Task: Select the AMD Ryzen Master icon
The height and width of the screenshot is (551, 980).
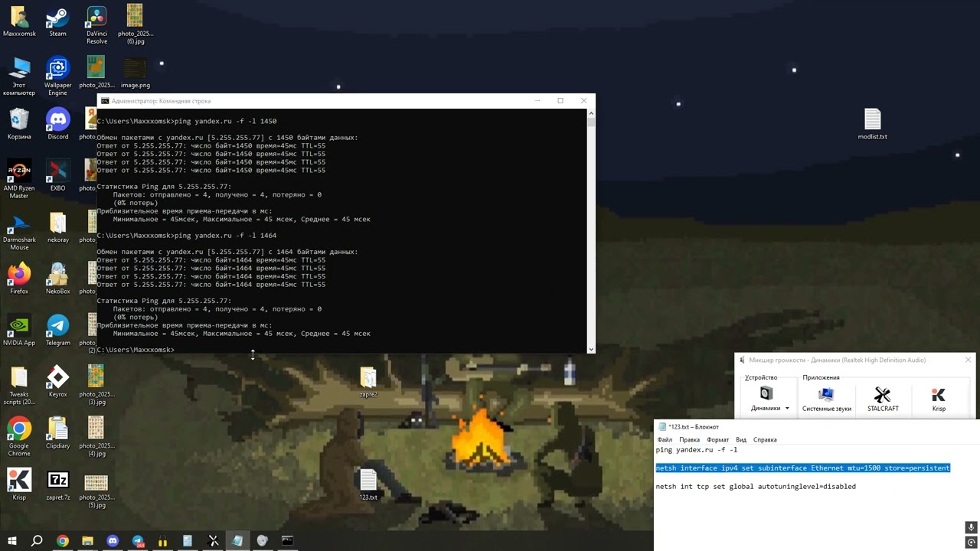Action: click(x=19, y=179)
